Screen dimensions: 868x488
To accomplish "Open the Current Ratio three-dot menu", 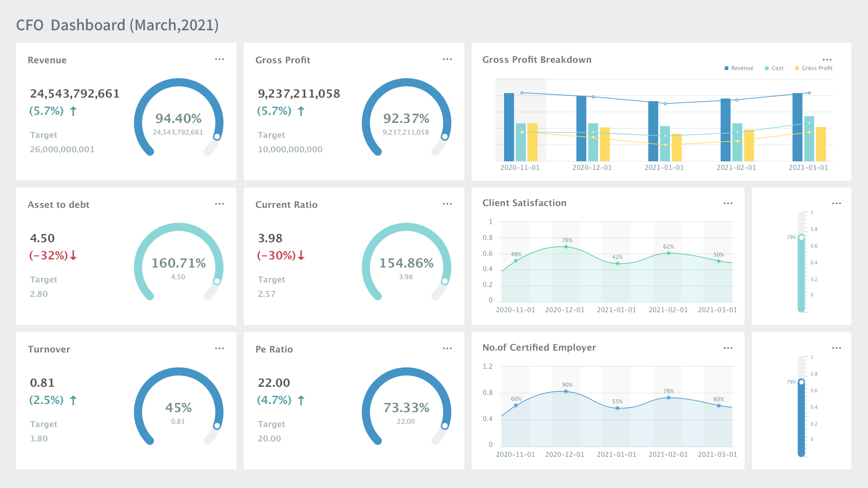I will (447, 204).
